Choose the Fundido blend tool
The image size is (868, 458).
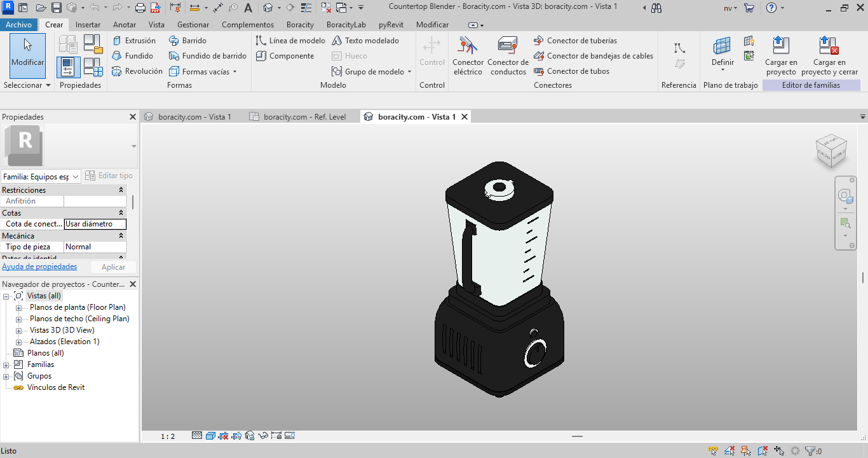click(132, 56)
